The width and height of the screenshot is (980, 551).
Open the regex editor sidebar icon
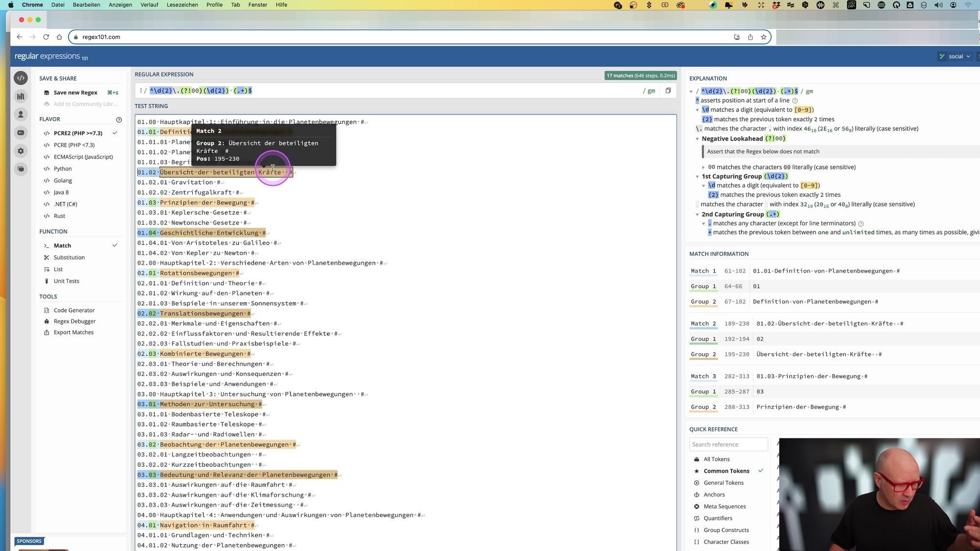(x=21, y=78)
